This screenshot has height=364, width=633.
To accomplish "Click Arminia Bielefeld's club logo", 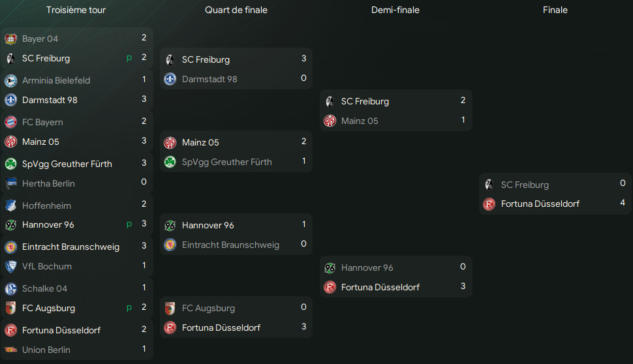I will coord(10,81).
